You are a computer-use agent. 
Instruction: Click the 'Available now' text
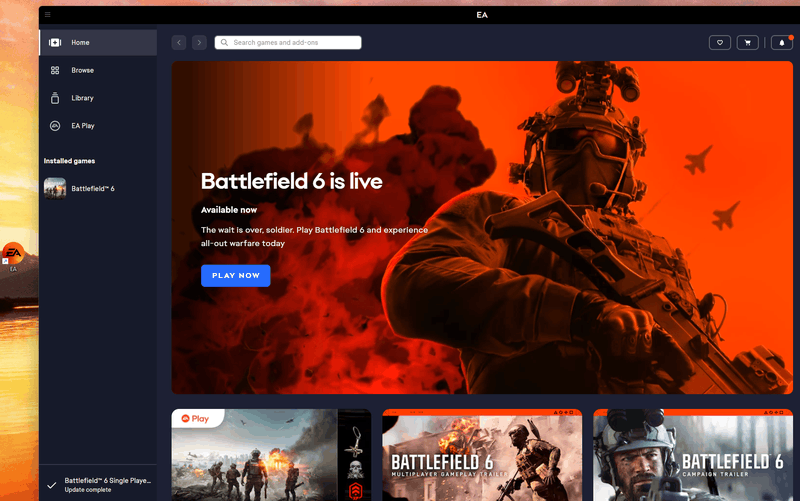click(x=229, y=210)
